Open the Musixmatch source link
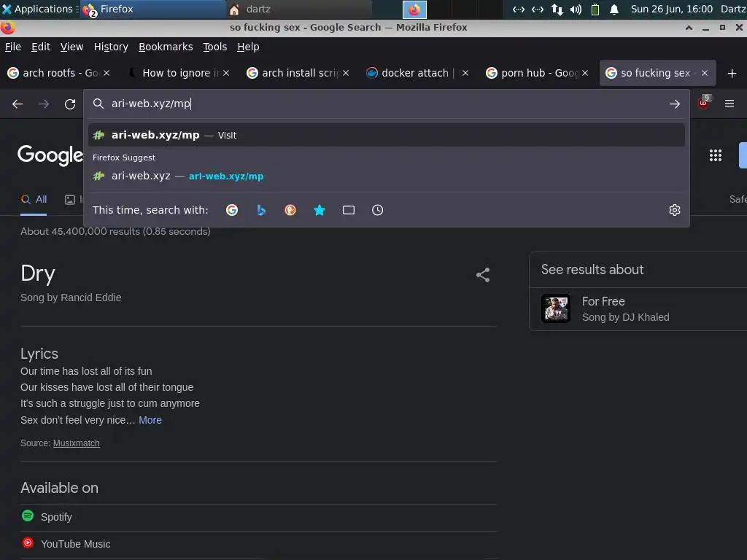This screenshot has height=560, width=747. click(76, 443)
